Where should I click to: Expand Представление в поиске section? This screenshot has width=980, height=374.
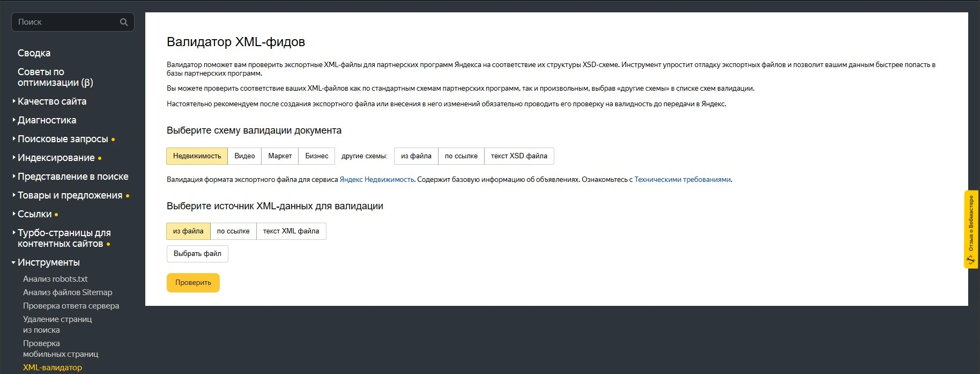point(73,177)
